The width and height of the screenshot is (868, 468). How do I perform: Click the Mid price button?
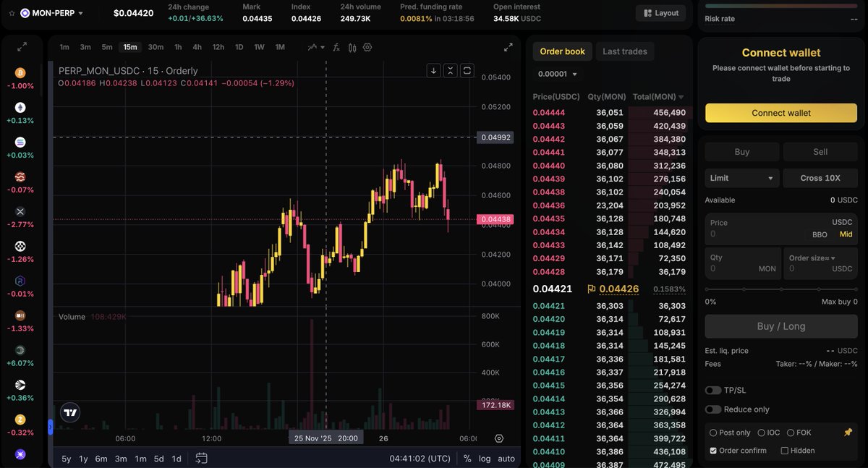(x=846, y=234)
